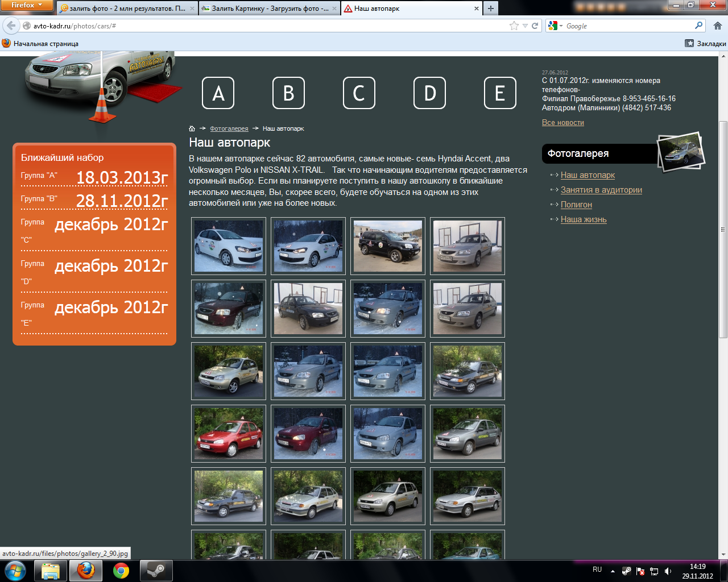Reload the page using refresh icon
The width and height of the screenshot is (728, 582).
pos(535,26)
